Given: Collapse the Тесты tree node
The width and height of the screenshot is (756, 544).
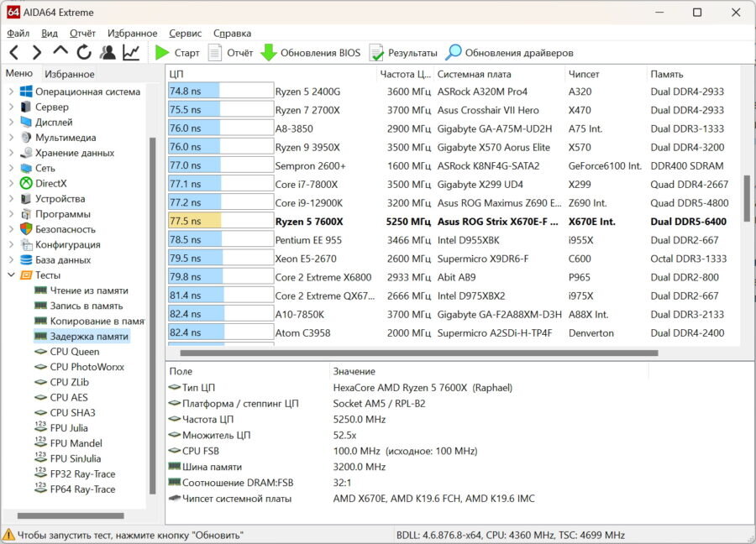Looking at the screenshot, I should click(11, 275).
